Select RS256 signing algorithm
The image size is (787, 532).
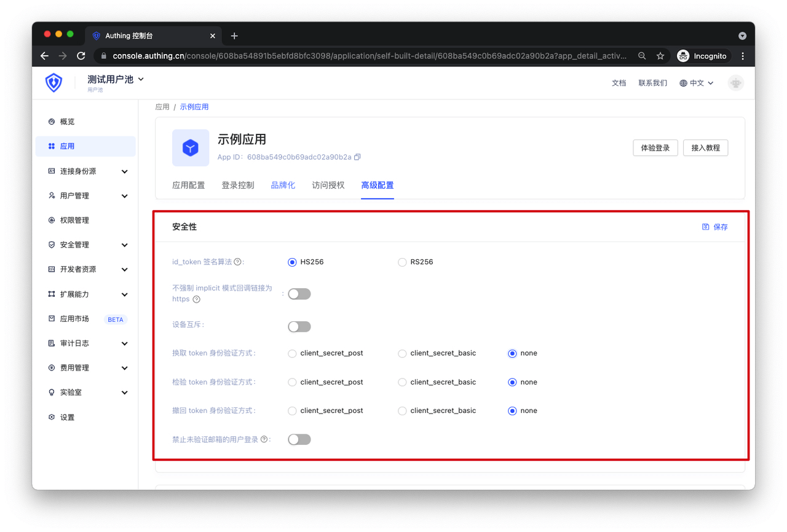coord(402,262)
